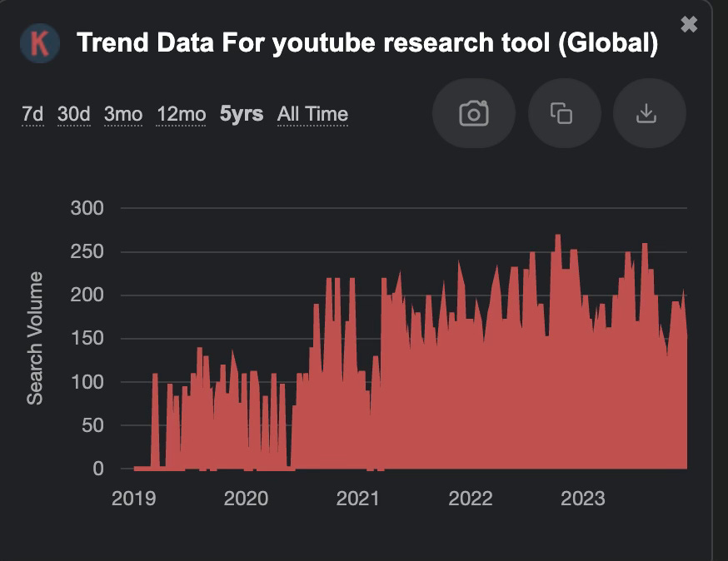Click the Search Volume axis title
This screenshot has height=561, width=728.
35,338
